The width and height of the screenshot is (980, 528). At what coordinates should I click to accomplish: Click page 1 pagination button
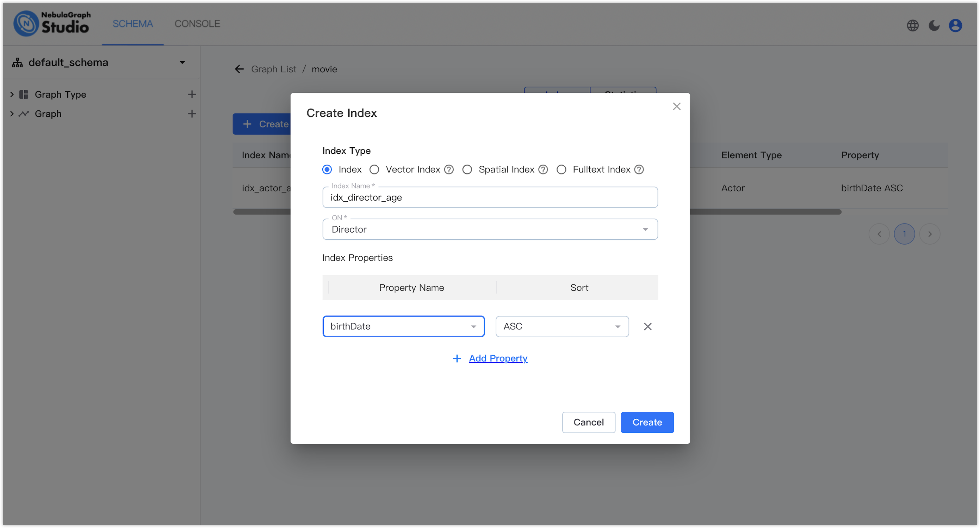point(904,234)
